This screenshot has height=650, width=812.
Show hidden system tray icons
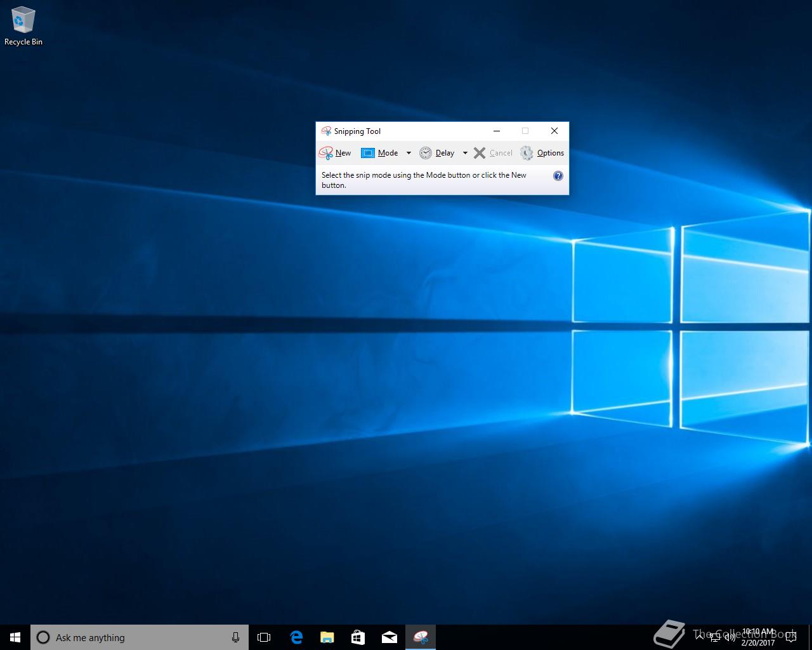coord(700,637)
